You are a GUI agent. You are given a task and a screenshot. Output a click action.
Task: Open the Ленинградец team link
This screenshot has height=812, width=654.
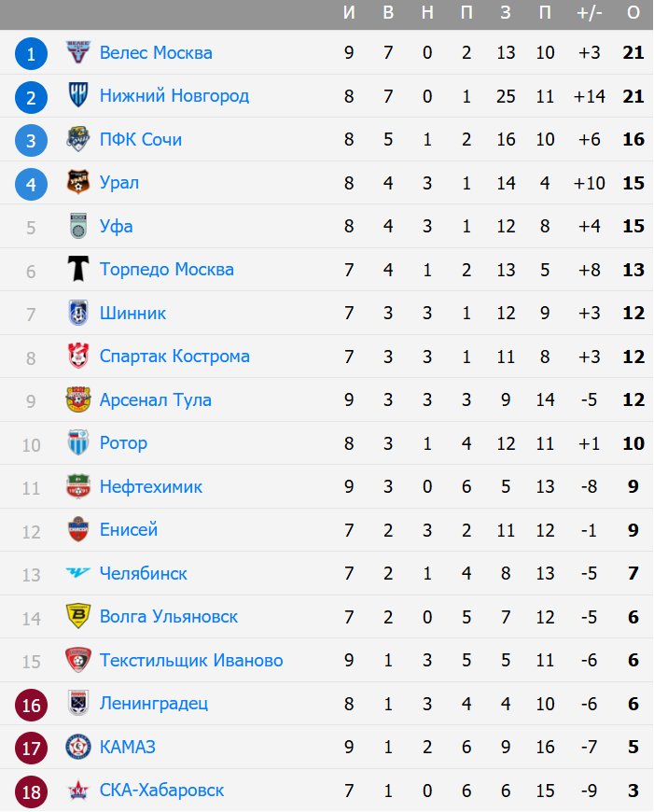[x=154, y=703]
